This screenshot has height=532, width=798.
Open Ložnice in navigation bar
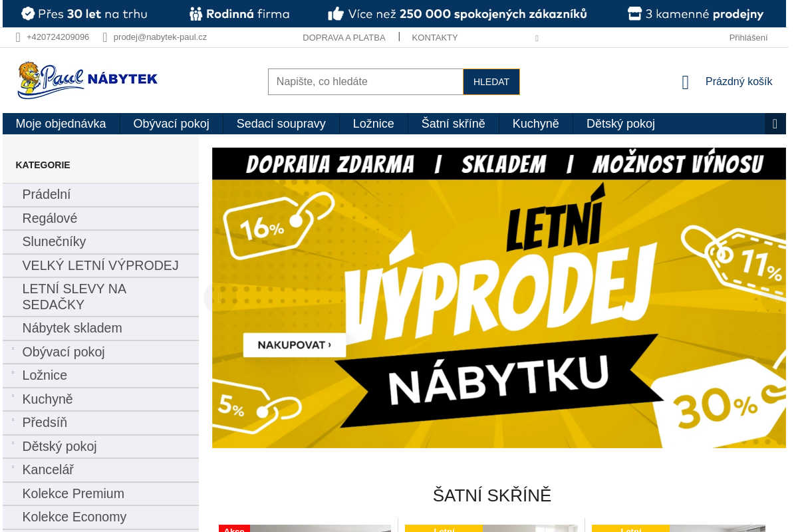(x=374, y=124)
